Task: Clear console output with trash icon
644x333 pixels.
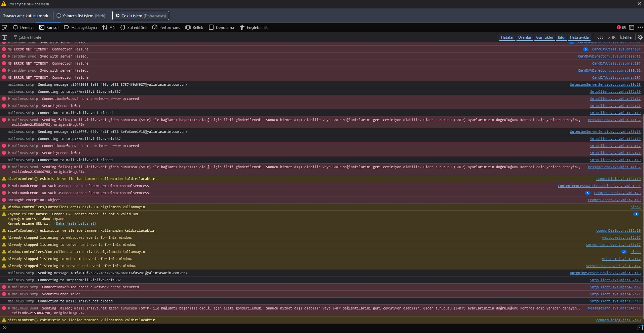Action: (x=4, y=37)
